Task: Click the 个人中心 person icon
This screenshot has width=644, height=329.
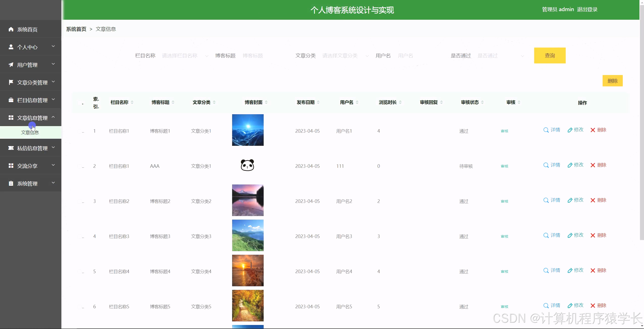Action: [x=11, y=47]
